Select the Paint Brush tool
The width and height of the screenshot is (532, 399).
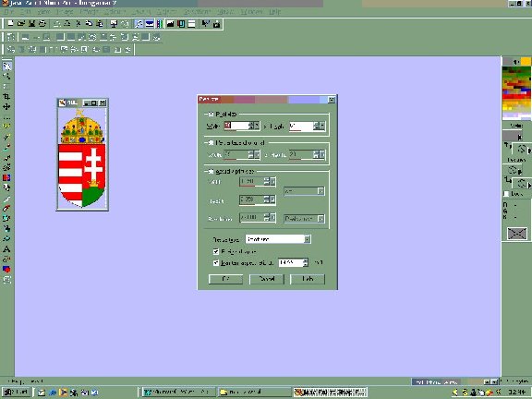[x=6, y=157]
